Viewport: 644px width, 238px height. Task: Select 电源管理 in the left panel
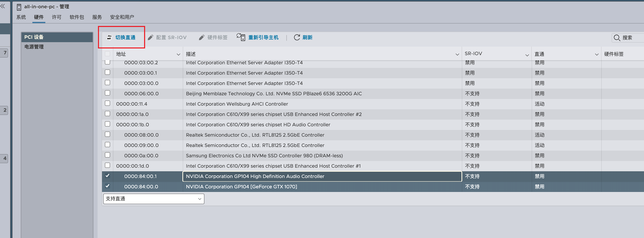click(34, 47)
